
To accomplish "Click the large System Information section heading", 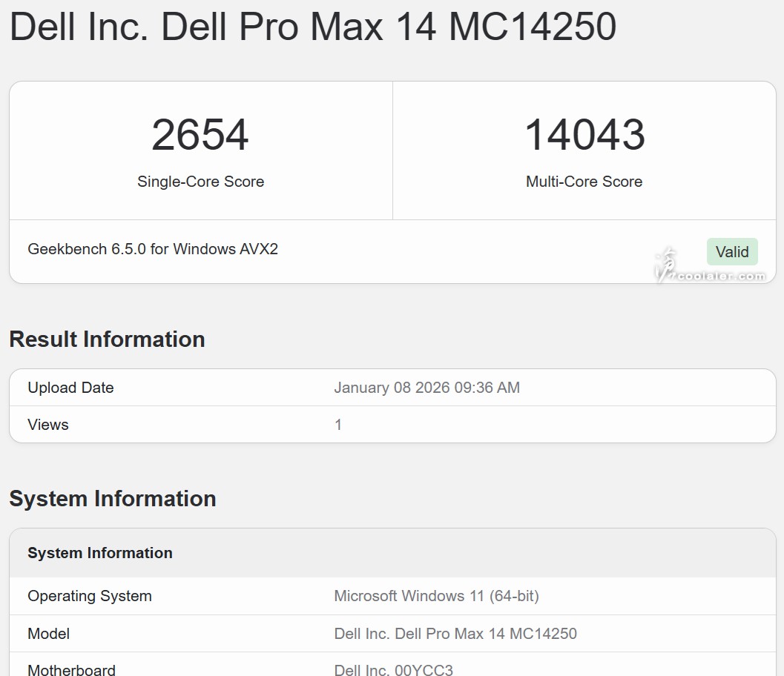I will point(113,498).
